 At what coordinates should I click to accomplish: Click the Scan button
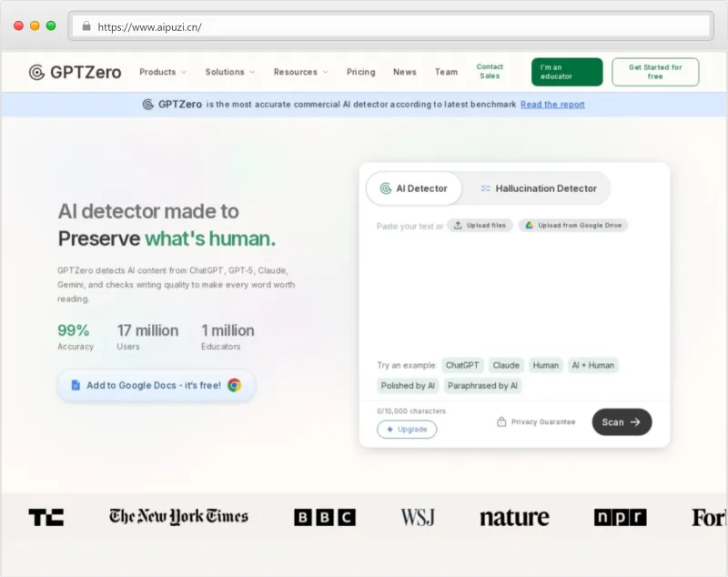622,422
